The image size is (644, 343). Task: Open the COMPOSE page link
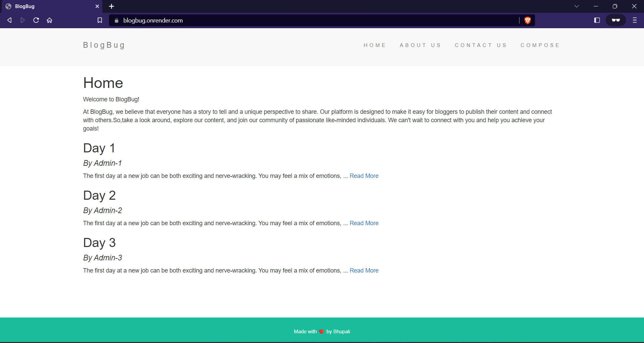point(541,45)
